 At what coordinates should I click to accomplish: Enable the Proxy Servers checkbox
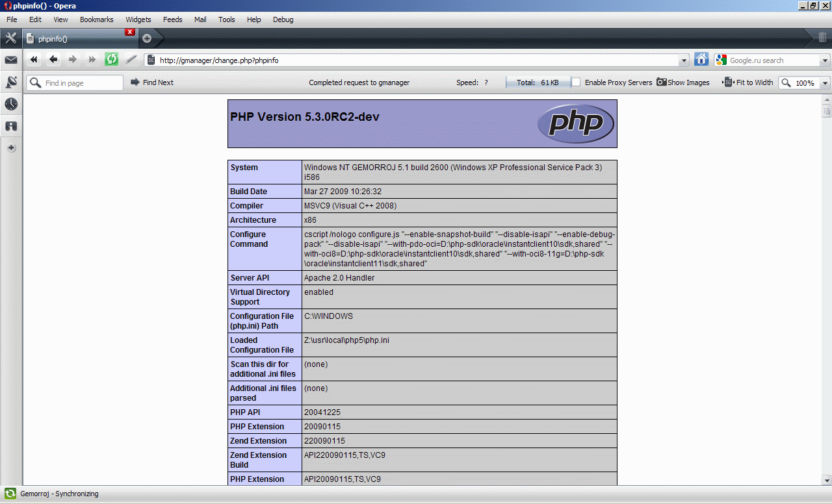(x=576, y=82)
